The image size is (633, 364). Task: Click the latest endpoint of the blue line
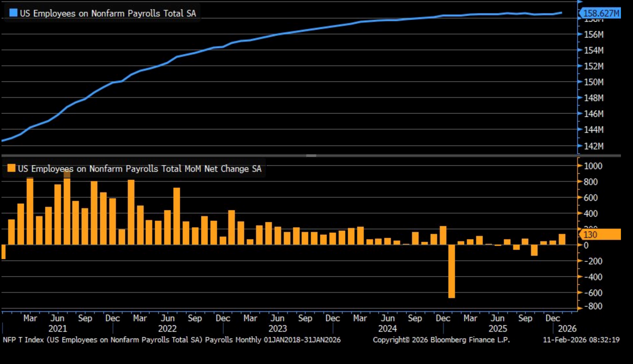click(x=562, y=13)
